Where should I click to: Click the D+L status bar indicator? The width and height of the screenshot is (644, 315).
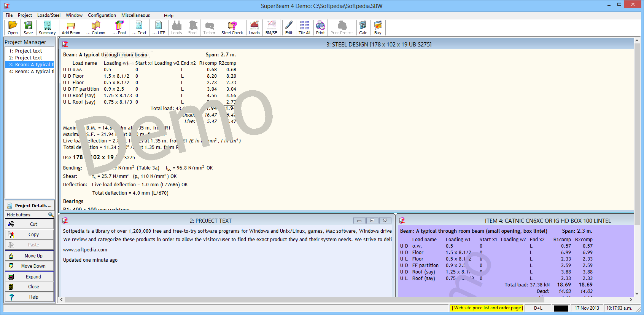pyautogui.click(x=538, y=308)
